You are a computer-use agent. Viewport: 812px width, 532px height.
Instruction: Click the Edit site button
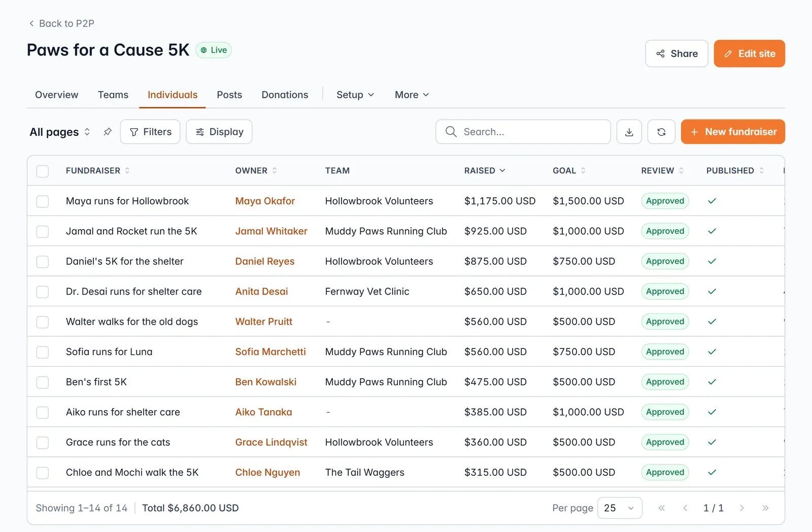tap(749, 54)
